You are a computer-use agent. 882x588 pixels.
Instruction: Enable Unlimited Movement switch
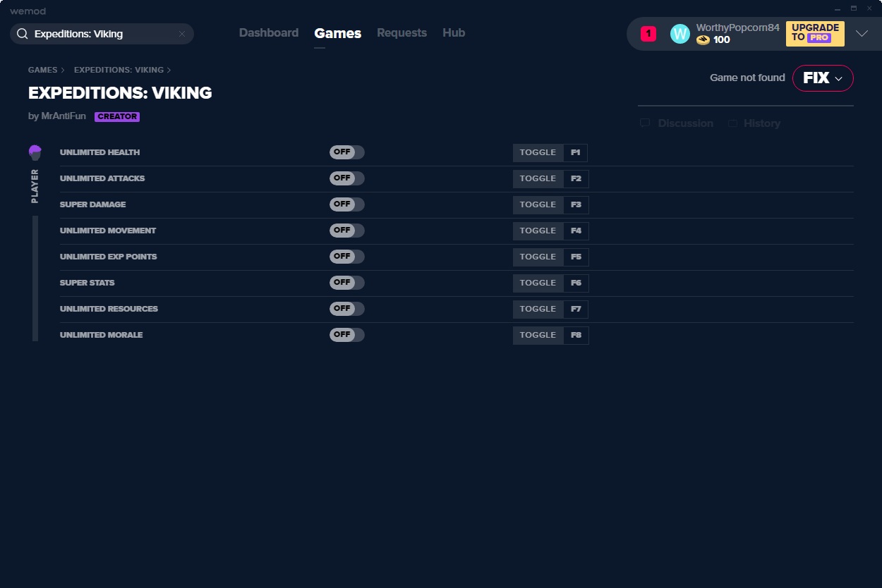[347, 231]
